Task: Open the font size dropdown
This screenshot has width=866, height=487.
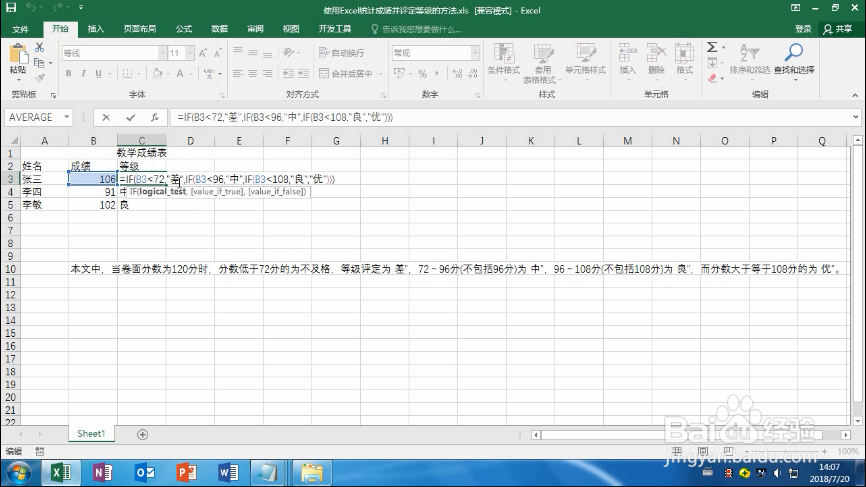Action: coord(189,53)
